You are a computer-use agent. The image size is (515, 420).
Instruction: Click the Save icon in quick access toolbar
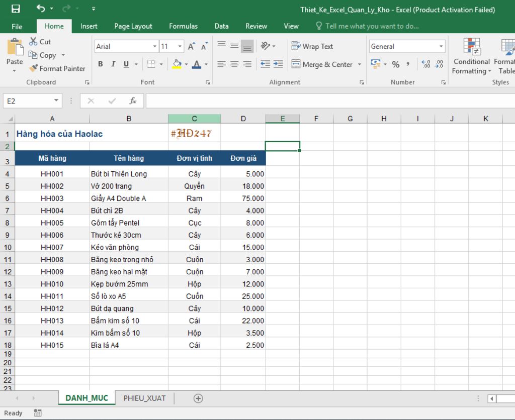[x=16, y=9]
